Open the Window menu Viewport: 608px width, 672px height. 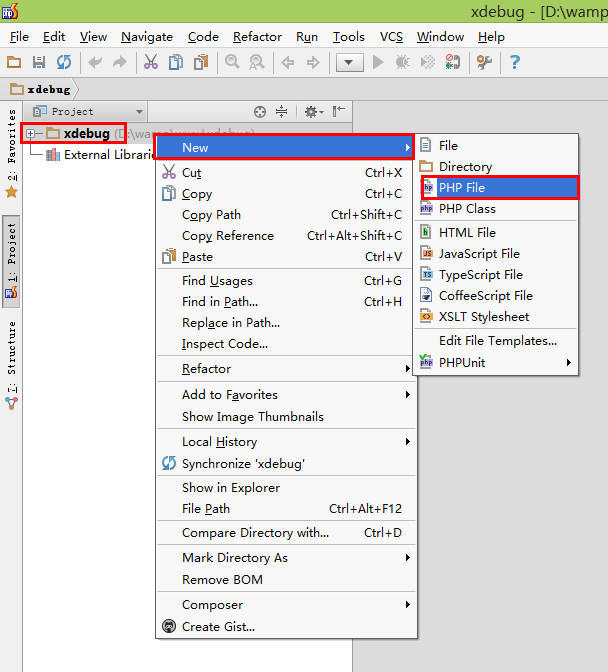pyautogui.click(x=440, y=37)
